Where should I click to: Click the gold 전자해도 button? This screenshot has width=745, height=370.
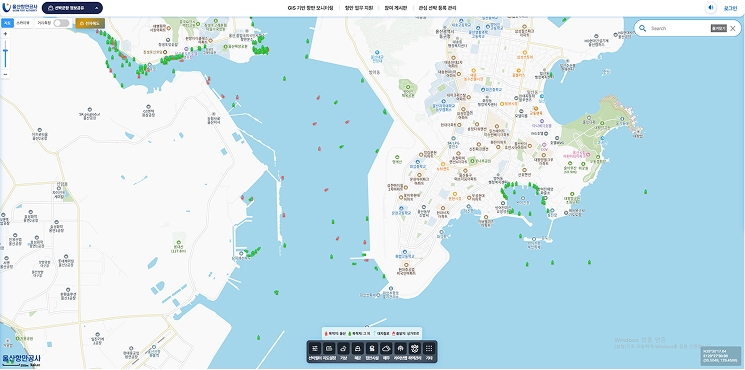click(x=90, y=23)
